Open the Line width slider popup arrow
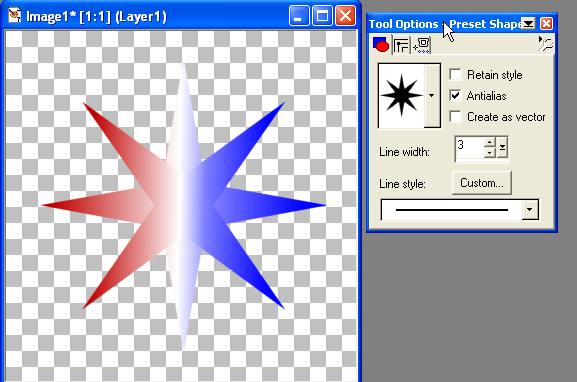 [502, 147]
